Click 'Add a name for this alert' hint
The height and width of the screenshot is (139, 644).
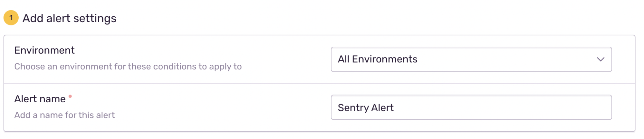click(x=64, y=115)
